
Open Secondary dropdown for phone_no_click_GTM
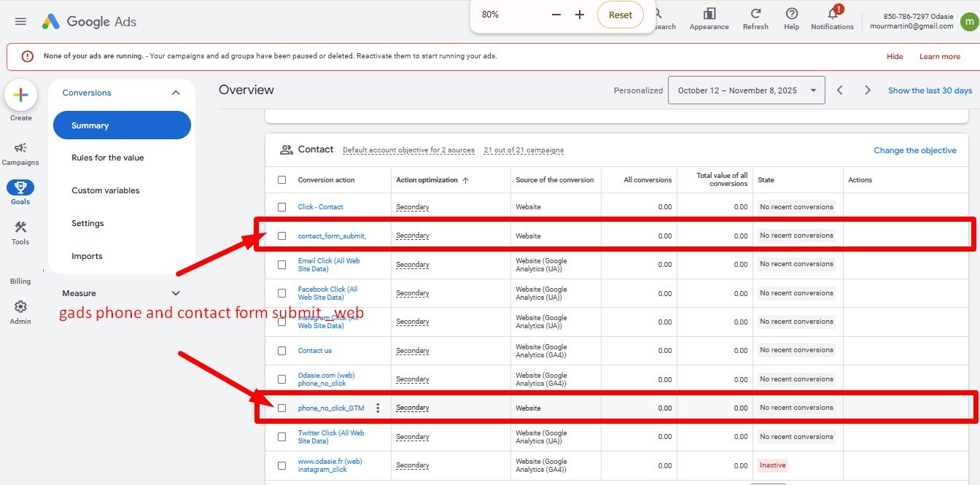click(413, 408)
